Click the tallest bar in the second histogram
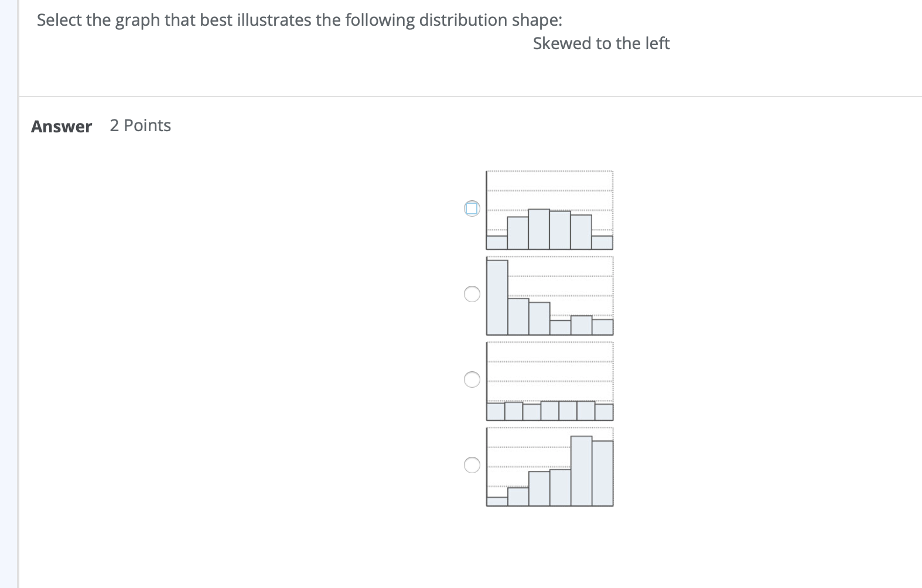 tap(497, 298)
